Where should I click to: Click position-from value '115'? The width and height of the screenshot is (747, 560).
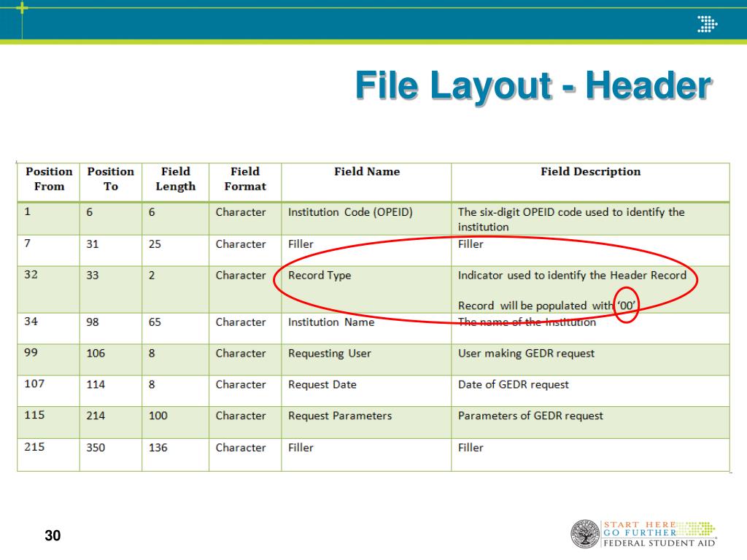point(34,415)
